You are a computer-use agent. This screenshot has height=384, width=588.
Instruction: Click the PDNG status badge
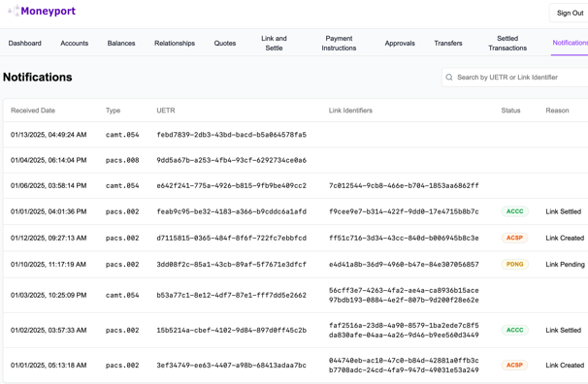coord(515,264)
